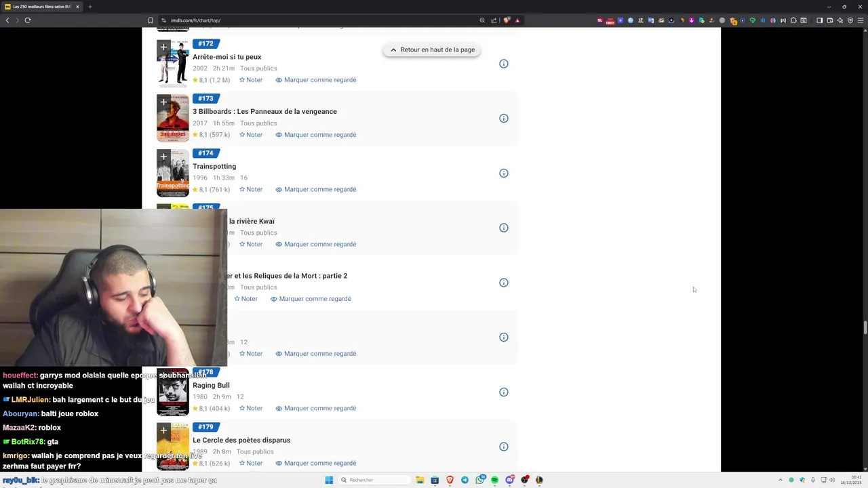This screenshot has height=488, width=868.
Task: Open info icon for la rivière Kwaï
Action: click(504, 228)
